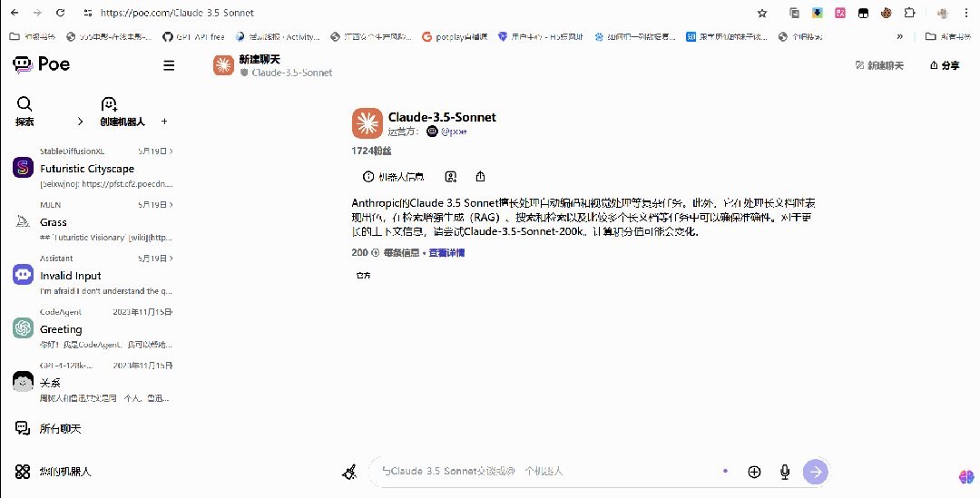
Task: Click the Assistant bot avatar
Action: coord(23,274)
